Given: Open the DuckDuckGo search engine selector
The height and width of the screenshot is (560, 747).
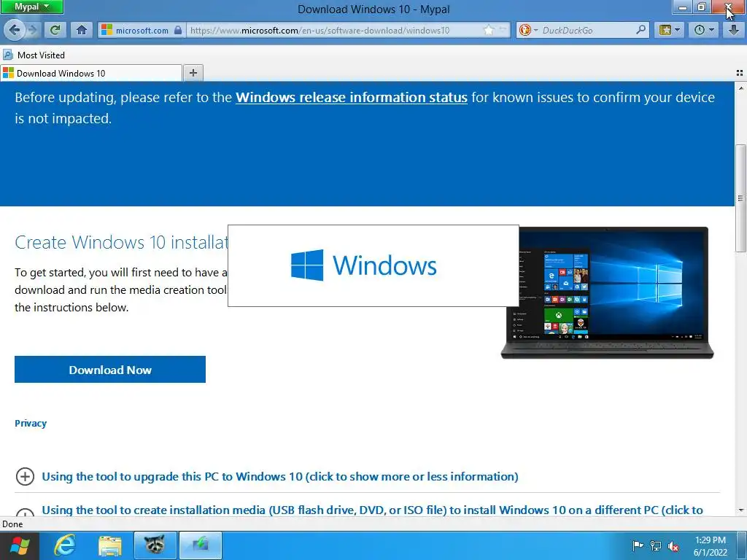Looking at the screenshot, I should (528, 30).
